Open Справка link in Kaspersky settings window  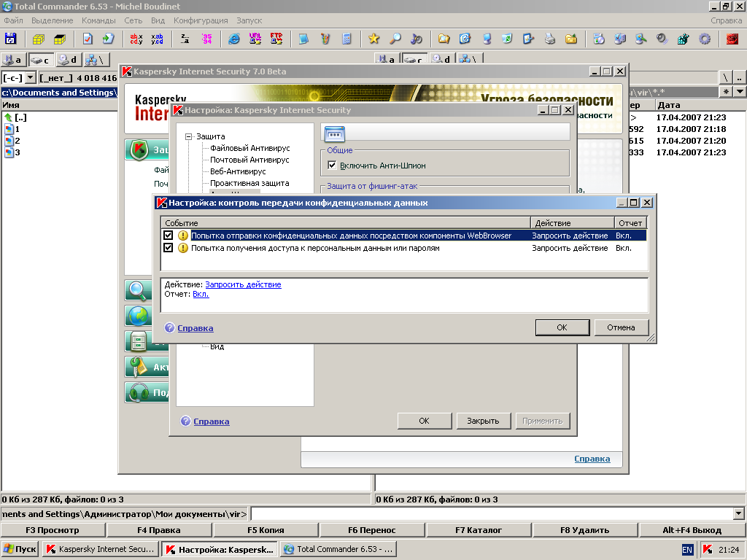[x=212, y=421]
